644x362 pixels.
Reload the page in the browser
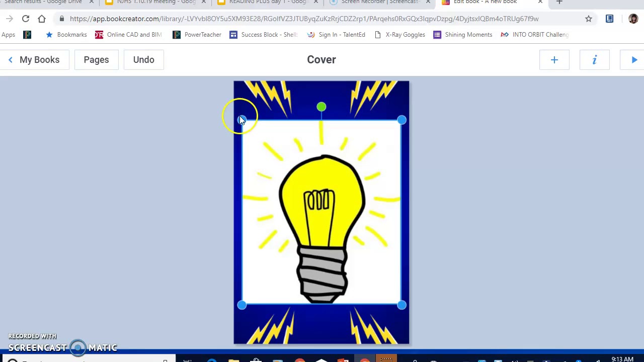pos(26,19)
